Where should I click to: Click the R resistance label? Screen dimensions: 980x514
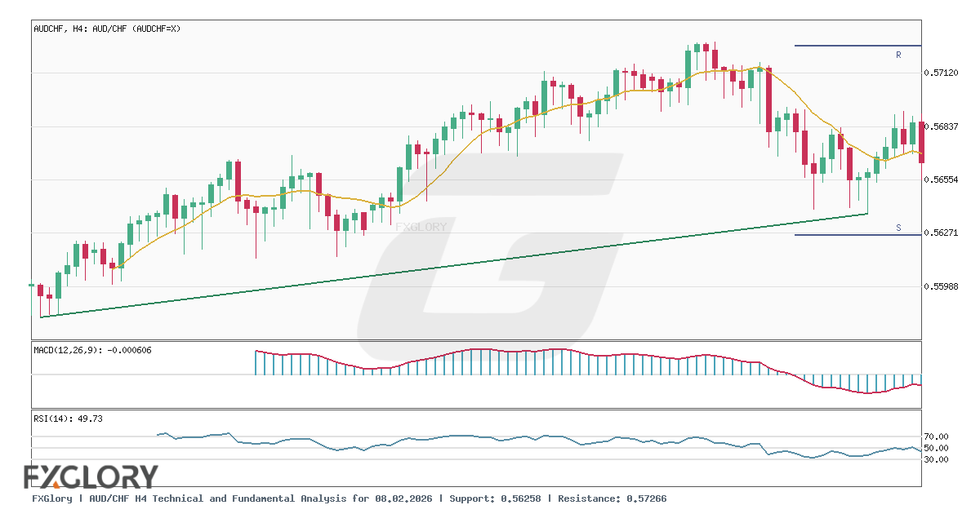click(x=898, y=55)
